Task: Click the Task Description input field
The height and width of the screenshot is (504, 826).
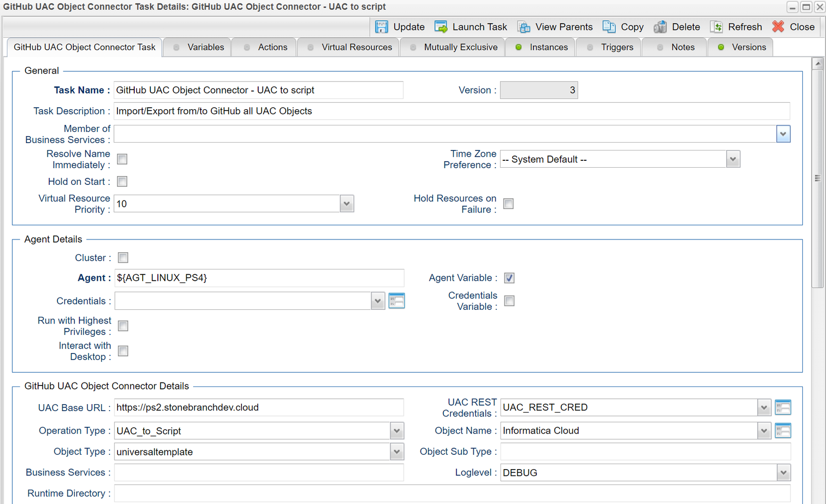Action: pos(452,111)
